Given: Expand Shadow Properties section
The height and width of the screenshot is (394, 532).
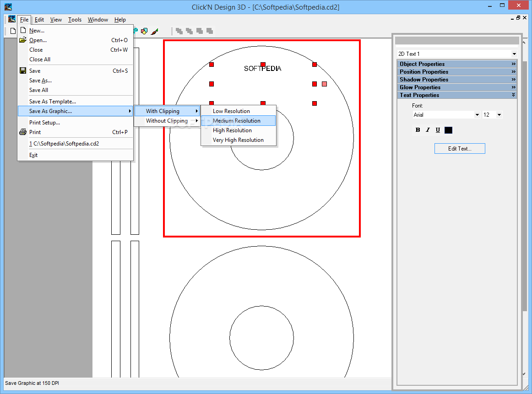Looking at the screenshot, I should point(457,79).
